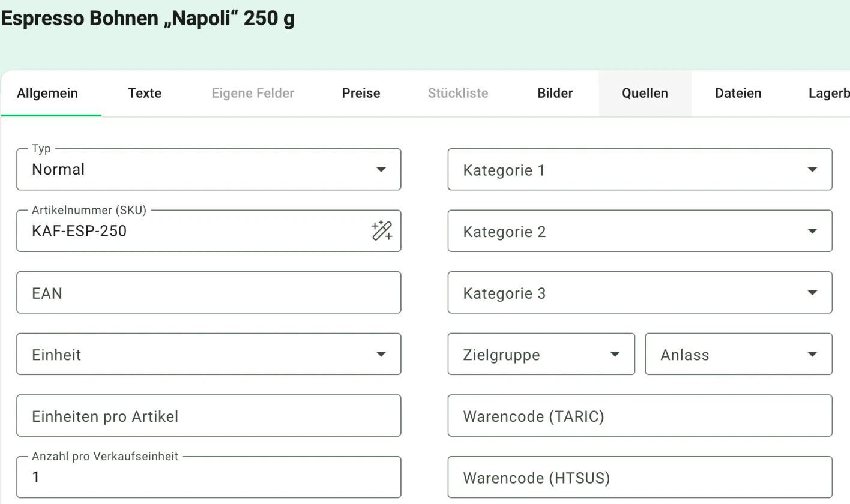Expand the Kategorie 2 dropdown
The width and height of the screenshot is (850, 504).
640,231
